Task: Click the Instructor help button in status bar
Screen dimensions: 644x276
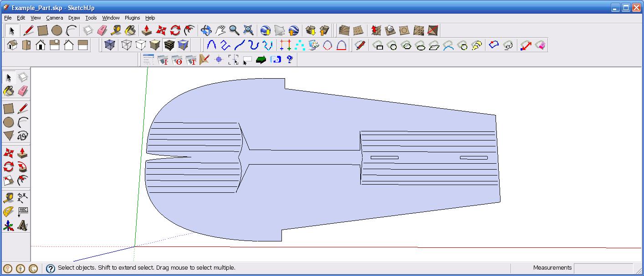Action: click(51, 268)
